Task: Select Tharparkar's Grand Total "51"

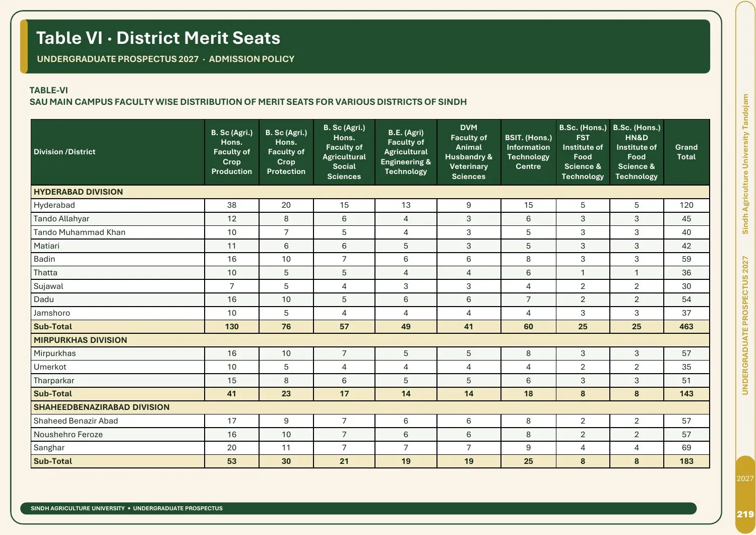Action: point(686,381)
